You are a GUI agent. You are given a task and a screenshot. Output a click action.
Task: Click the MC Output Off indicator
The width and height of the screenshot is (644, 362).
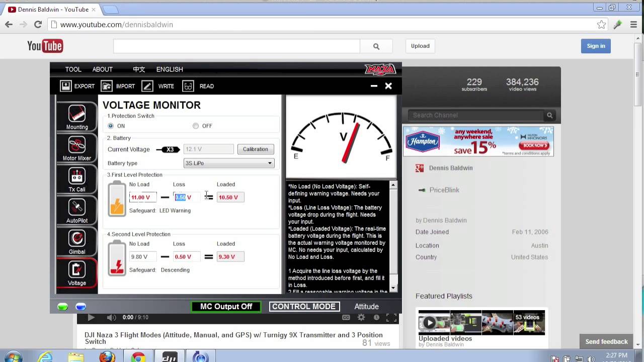pos(226,307)
